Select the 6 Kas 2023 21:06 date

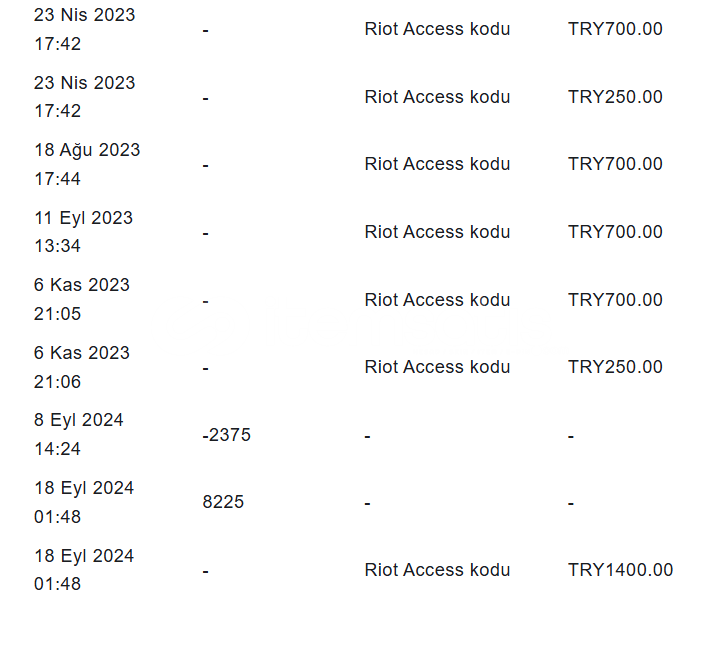(x=82, y=367)
